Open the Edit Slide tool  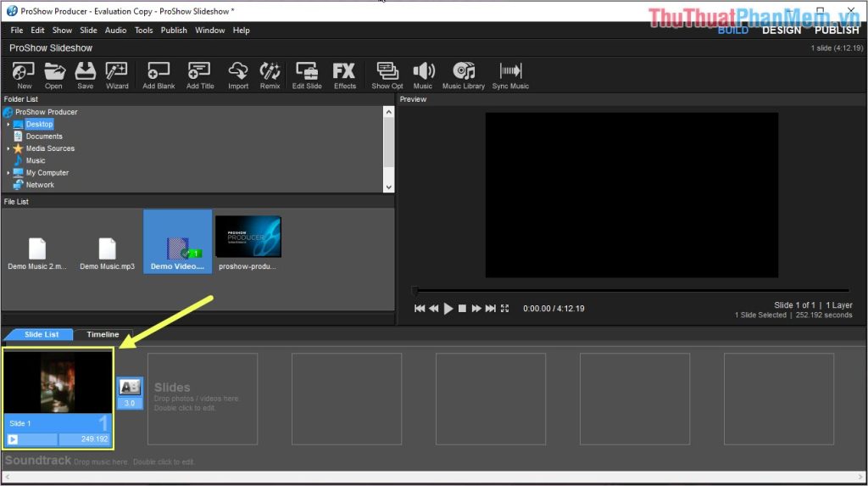coord(307,75)
